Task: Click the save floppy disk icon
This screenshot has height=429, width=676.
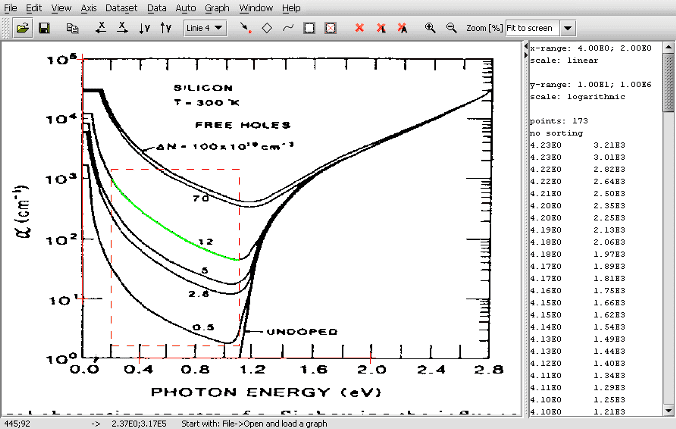Action: 44,28
